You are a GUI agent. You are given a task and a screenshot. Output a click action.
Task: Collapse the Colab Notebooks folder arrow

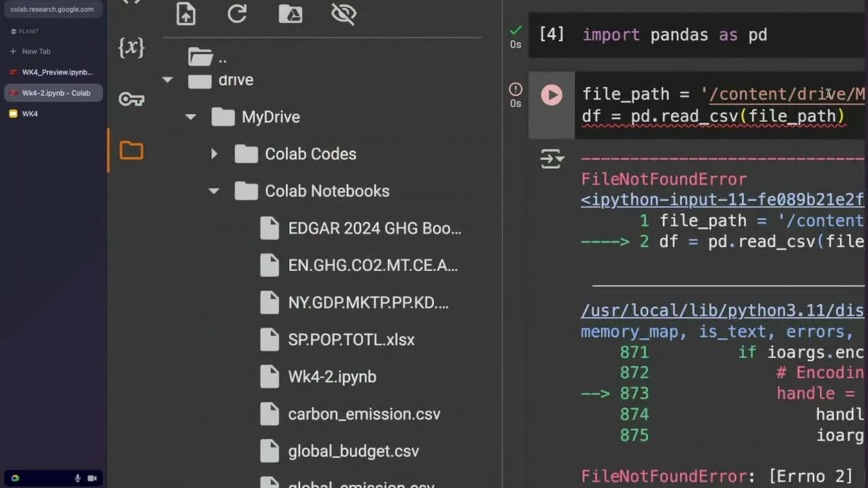[214, 191]
